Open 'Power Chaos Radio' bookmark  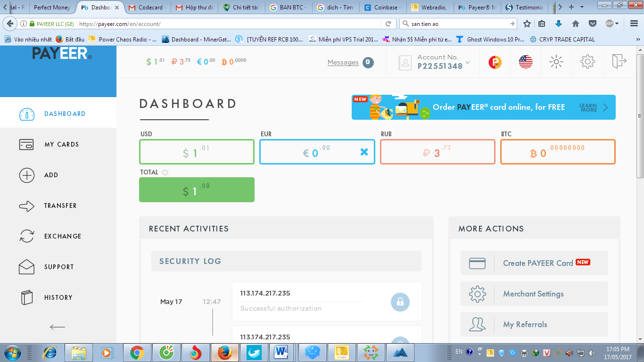coord(122,40)
